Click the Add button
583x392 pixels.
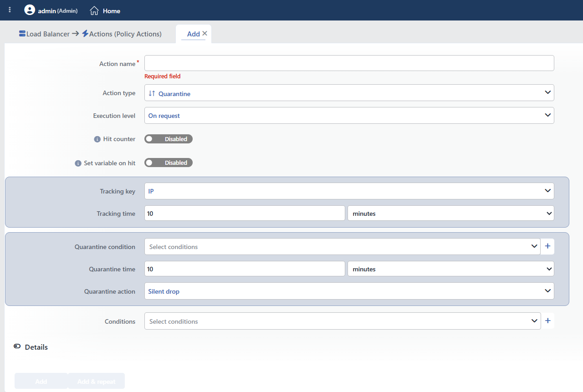pos(41,381)
